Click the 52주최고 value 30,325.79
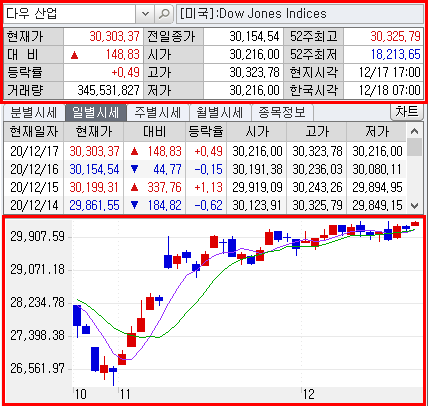The width and height of the screenshot is (428, 406). [395, 36]
